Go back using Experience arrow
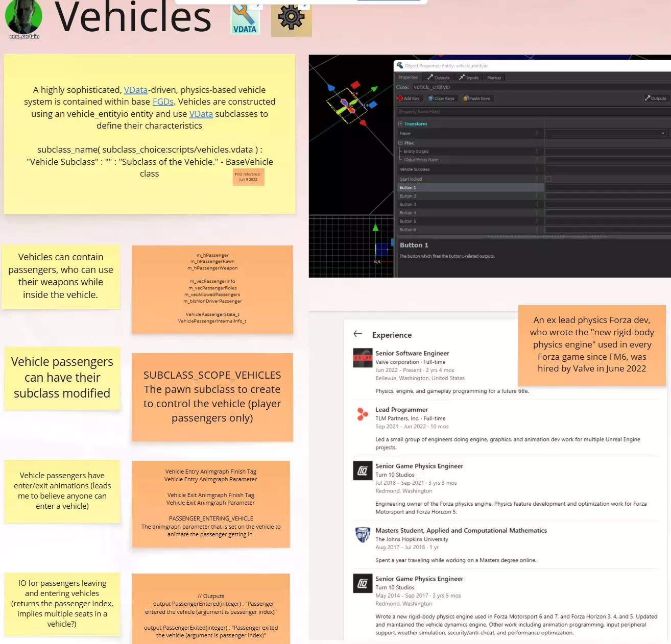671x644 pixels. click(x=358, y=334)
